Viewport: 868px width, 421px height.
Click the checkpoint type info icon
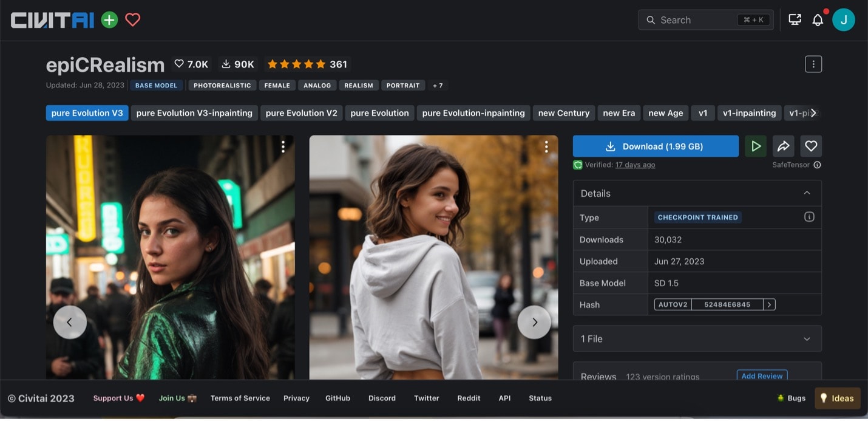(x=809, y=217)
